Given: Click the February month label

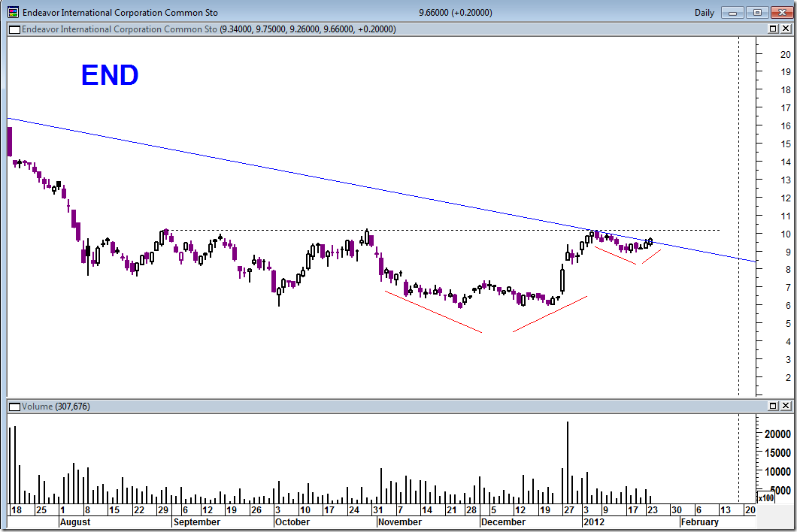Looking at the screenshot, I should (700, 521).
